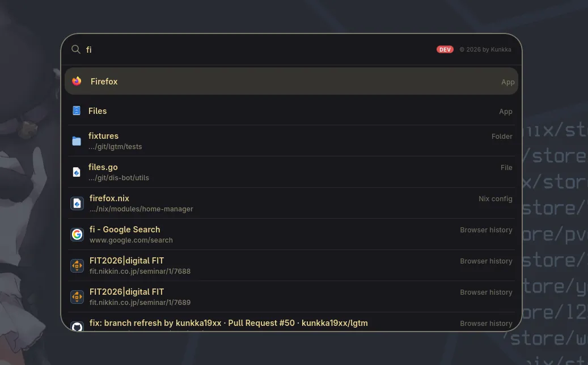
Task: Open the files.go result
Action: pyautogui.click(x=291, y=172)
